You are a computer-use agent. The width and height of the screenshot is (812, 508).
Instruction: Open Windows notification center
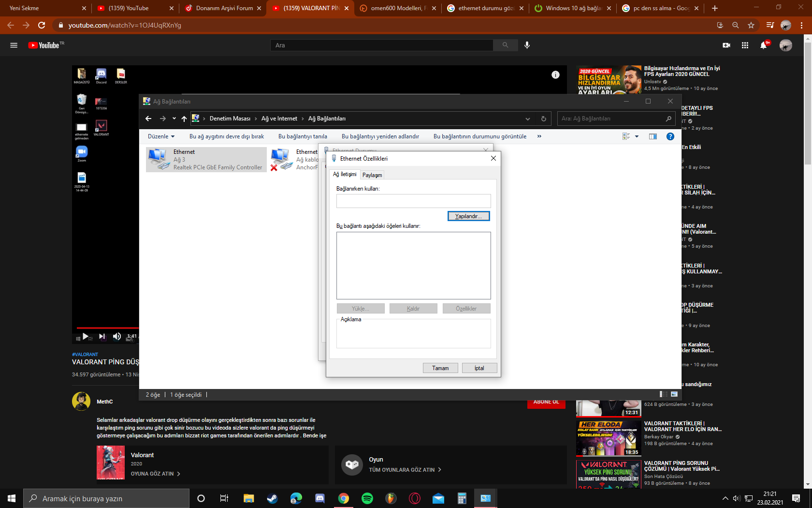(x=796, y=498)
